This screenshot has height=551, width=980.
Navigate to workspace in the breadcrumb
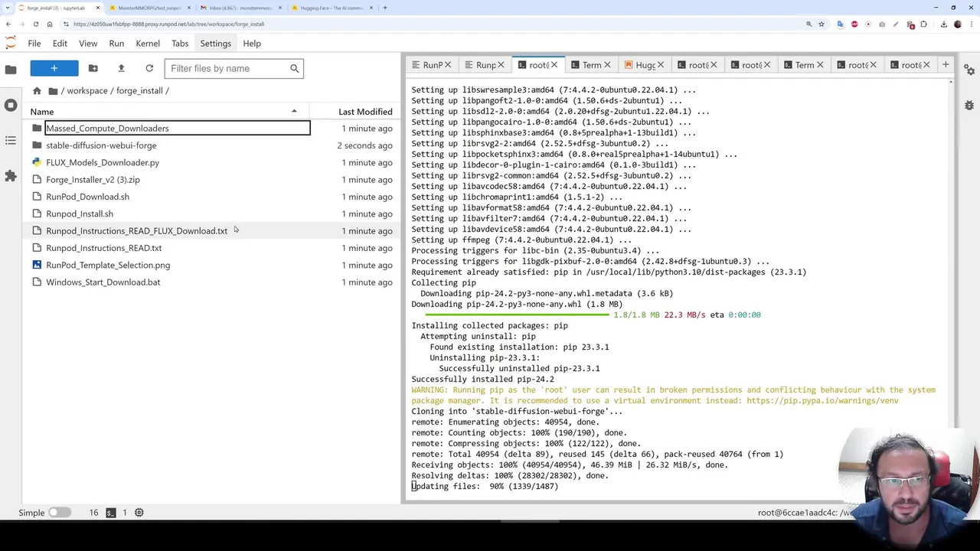click(87, 90)
